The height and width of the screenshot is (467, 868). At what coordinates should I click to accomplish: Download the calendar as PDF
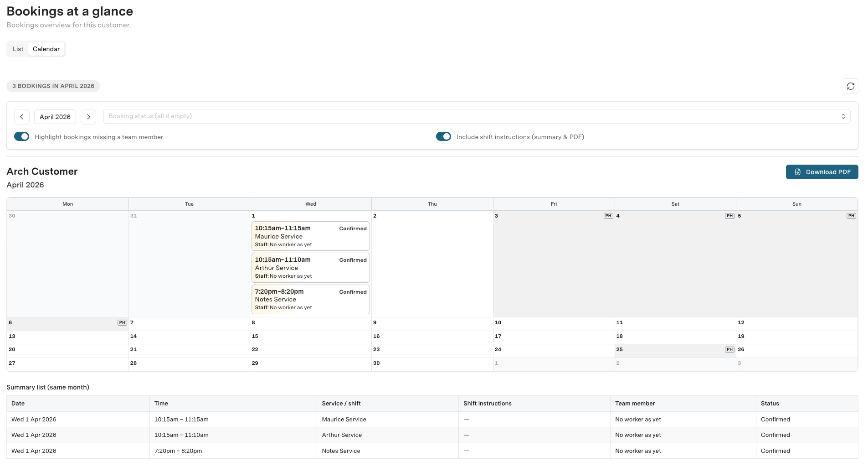point(822,172)
